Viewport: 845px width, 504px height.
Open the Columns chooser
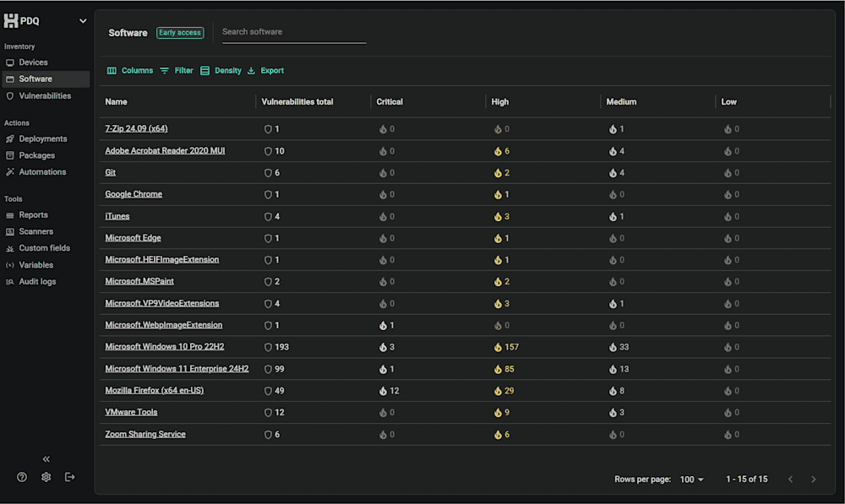130,71
